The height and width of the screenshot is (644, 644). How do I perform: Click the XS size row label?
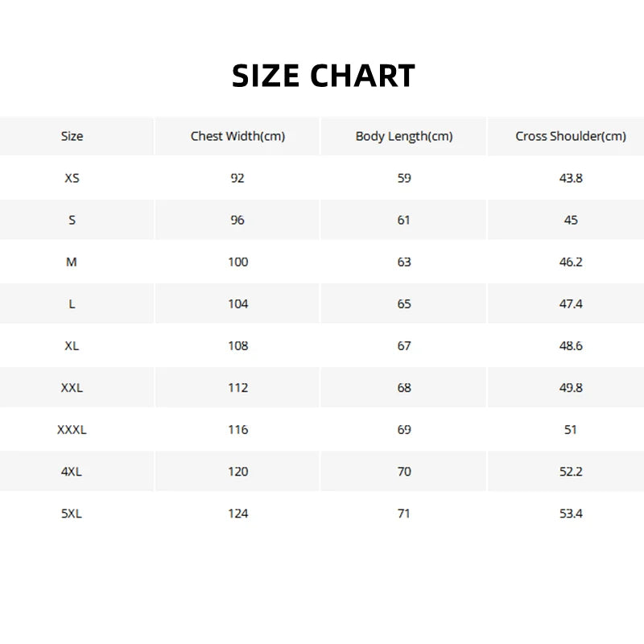coord(72,178)
